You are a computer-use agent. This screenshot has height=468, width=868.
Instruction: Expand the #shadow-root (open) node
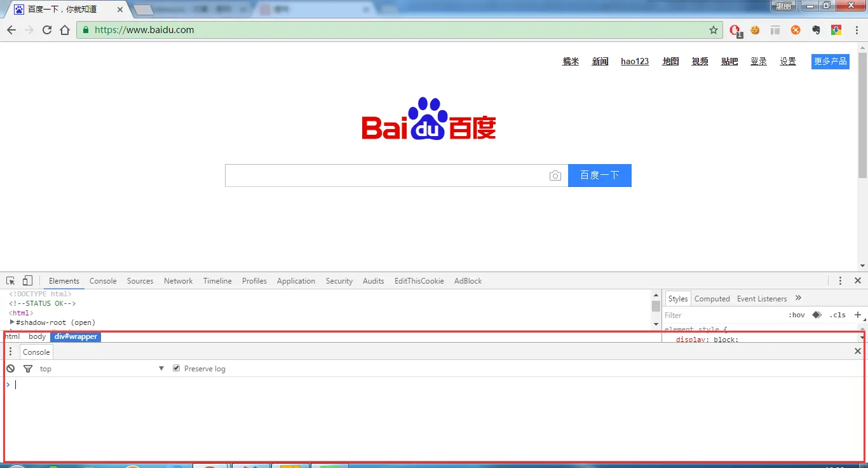(x=12, y=322)
